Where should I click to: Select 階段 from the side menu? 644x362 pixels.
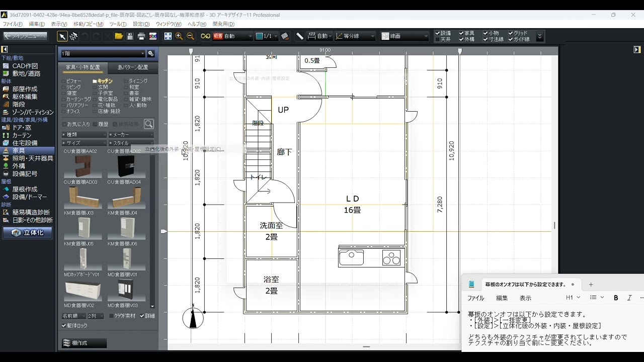click(x=19, y=105)
